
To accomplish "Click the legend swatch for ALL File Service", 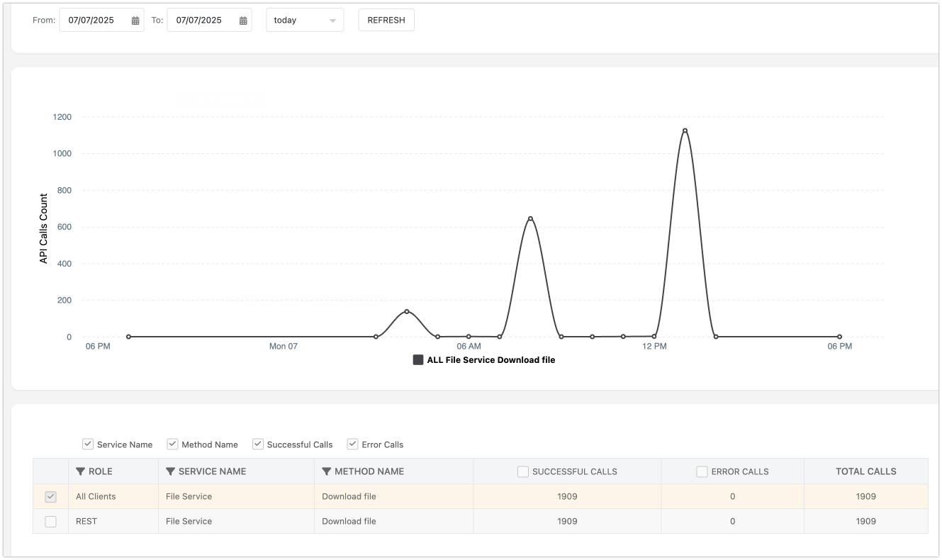I will pos(418,360).
